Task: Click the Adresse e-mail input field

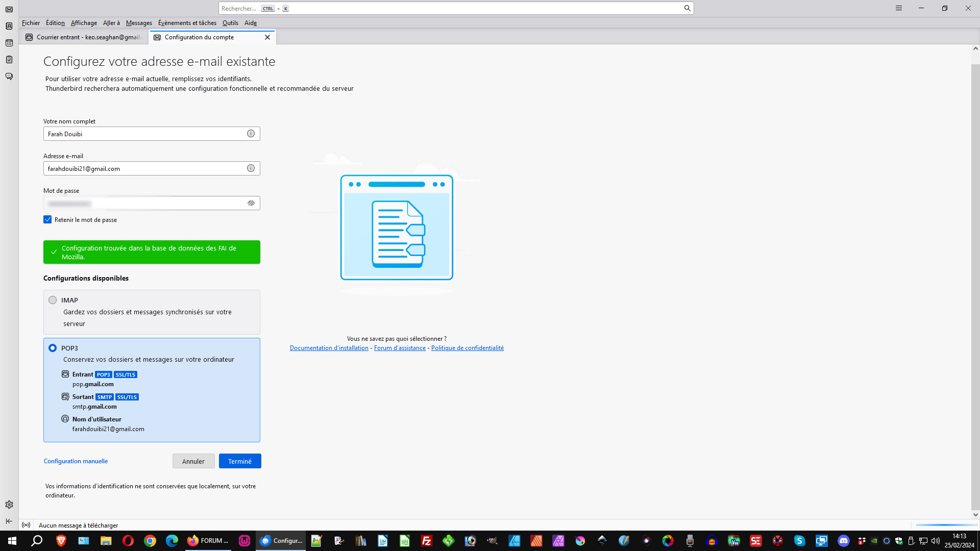Action: click(x=152, y=168)
